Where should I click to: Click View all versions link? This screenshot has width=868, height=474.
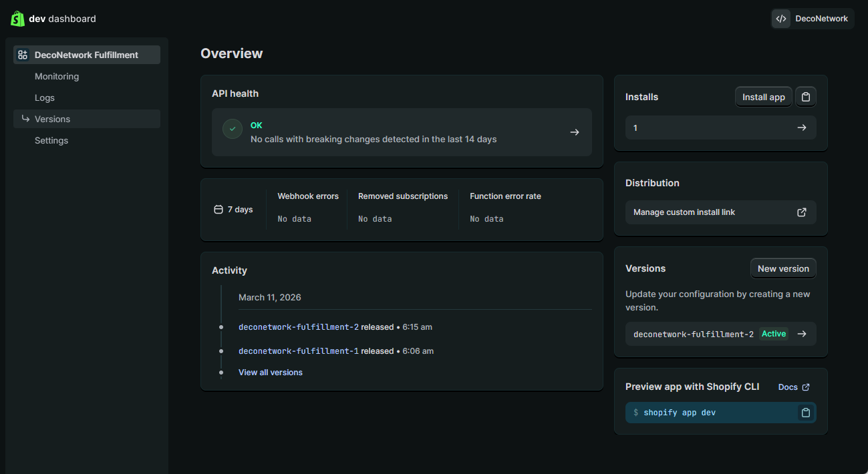click(271, 373)
